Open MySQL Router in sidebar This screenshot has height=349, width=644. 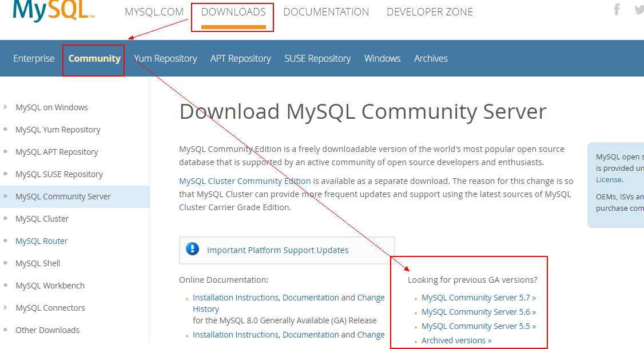[x=42, y=240]
